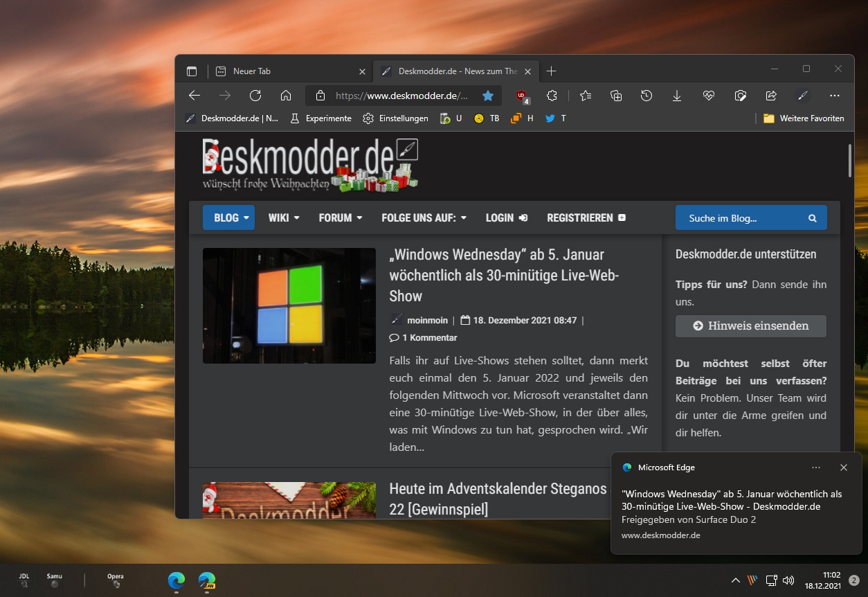Image resolution: width=868 pixels, height=597 pixels.
Task: Reload the current page
Action: [x=255, y=96]
